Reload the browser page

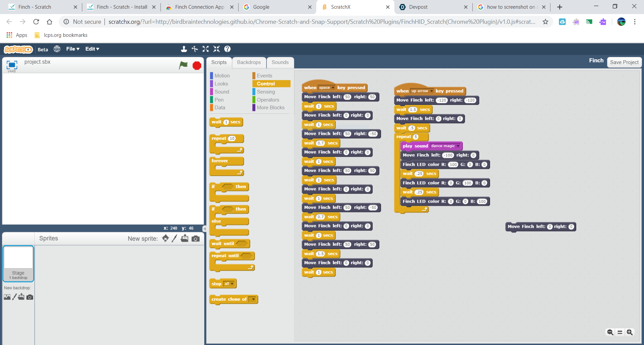(36, 22)
